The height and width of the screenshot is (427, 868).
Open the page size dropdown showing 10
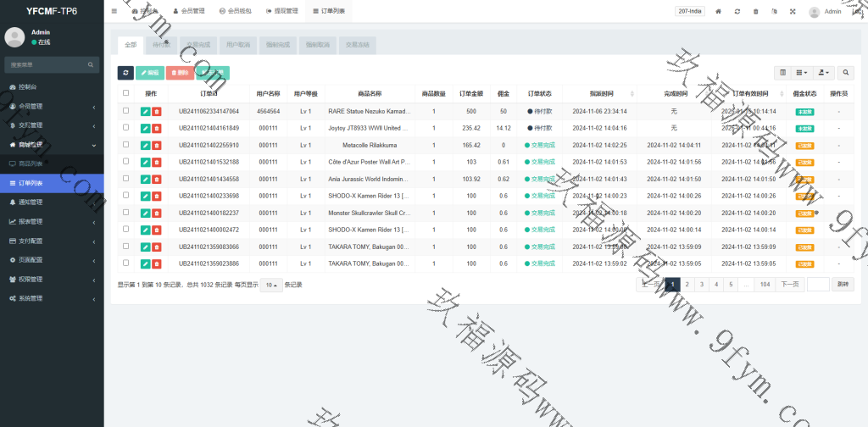(x=271, y=285)
